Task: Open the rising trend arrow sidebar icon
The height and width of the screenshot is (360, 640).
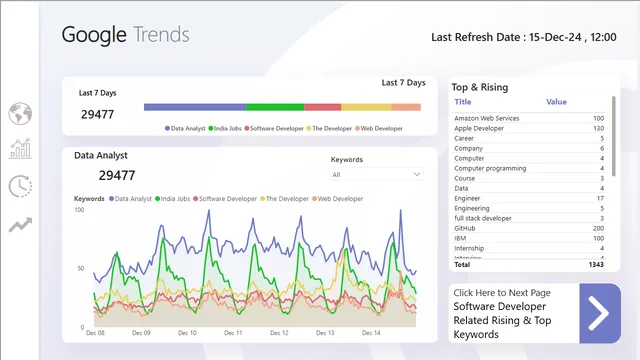Action: (20, 225)
